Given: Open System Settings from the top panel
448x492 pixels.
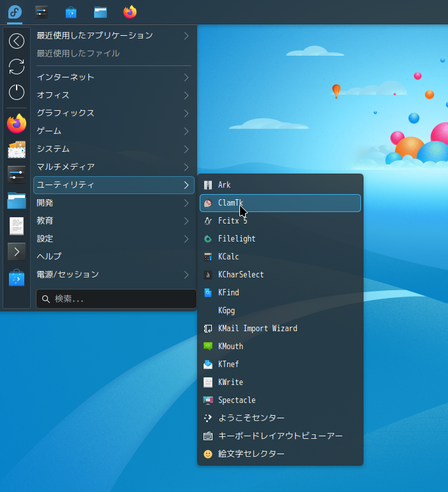Looking at the screenshot, I should point(42,12).
